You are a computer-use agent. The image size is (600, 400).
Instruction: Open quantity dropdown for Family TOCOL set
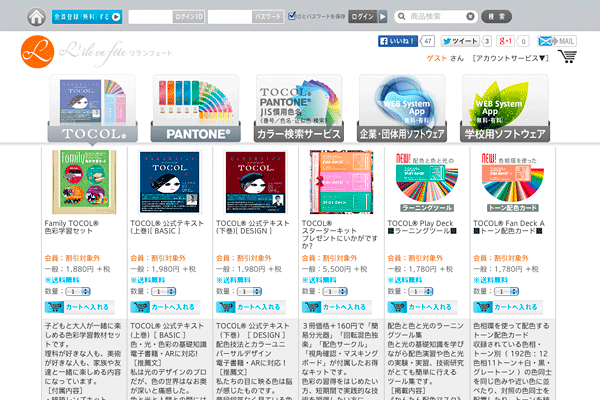click(78, 291)
